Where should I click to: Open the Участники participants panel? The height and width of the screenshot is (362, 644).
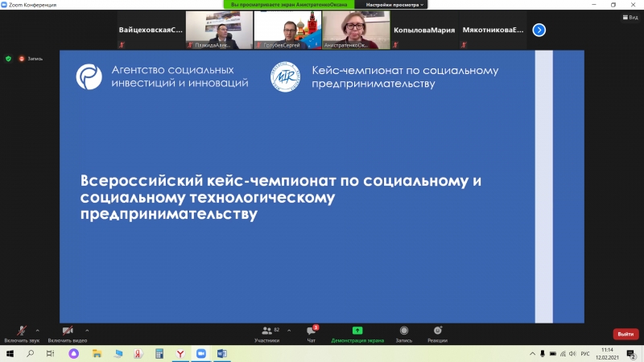267,334
